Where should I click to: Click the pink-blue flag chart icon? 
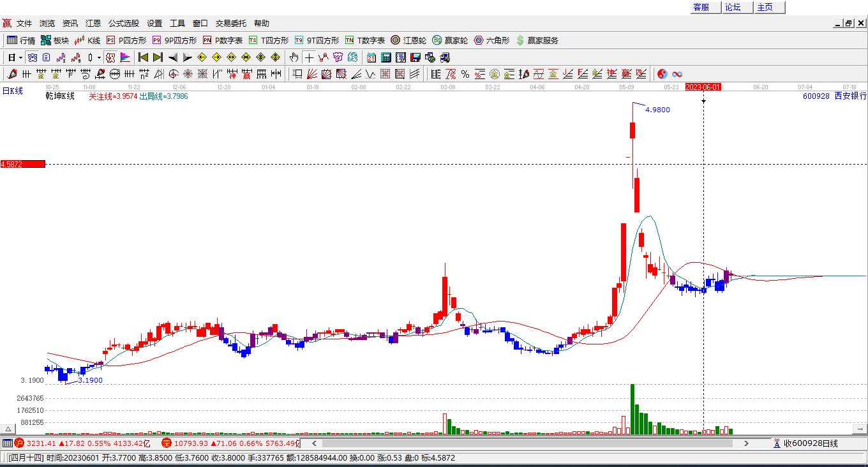[125, 57]
